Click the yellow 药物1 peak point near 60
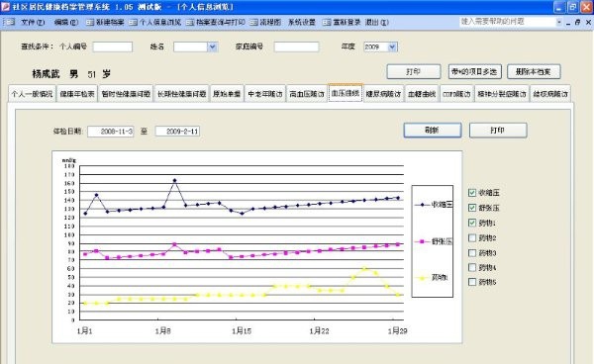The height and width of the screenshot is (364, 594). [x=364, y=268]
